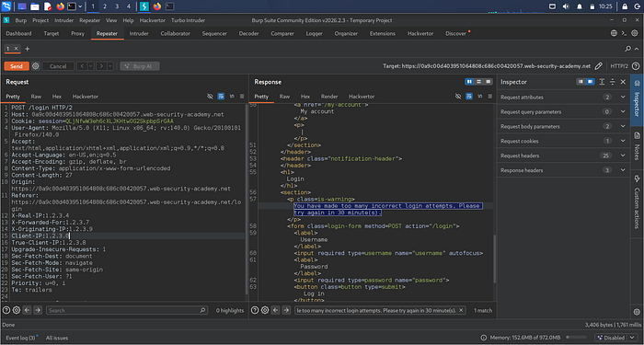Close the Inspector panel
The height and width of the screenshot is (345, 644).
pyautogui.click(x=623, y=82)
